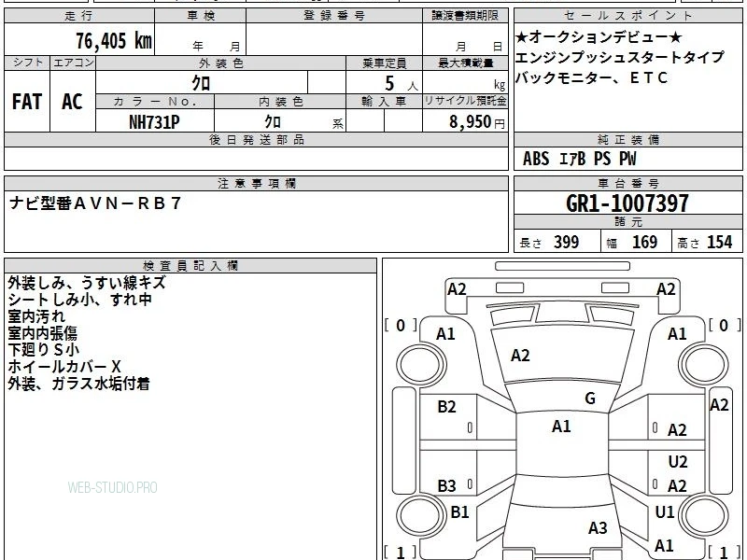The width and height of the screenshot is (747, 560).
Task: Click the 輸入車 header
Action: (385, 102)
